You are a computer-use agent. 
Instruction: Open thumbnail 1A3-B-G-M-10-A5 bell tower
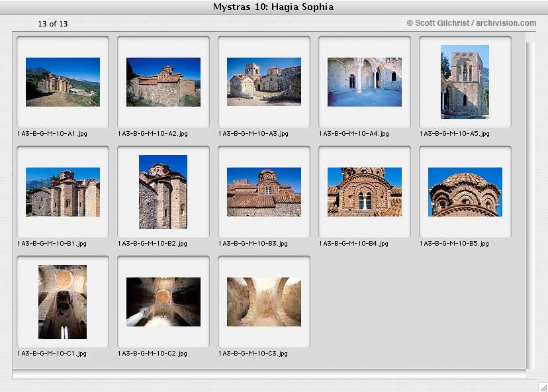[x=465, y=82]
